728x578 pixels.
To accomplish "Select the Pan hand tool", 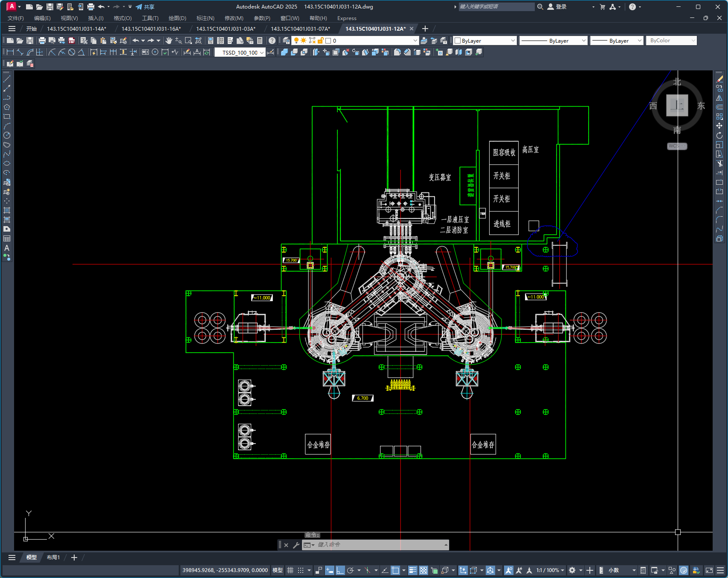I will 169,41.
